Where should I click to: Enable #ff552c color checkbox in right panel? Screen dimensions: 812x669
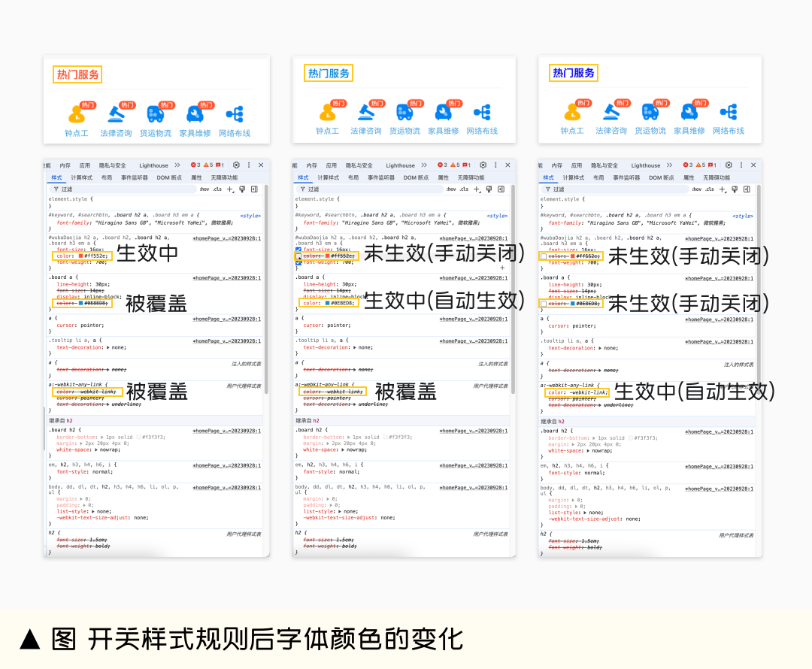pos(544,256)
